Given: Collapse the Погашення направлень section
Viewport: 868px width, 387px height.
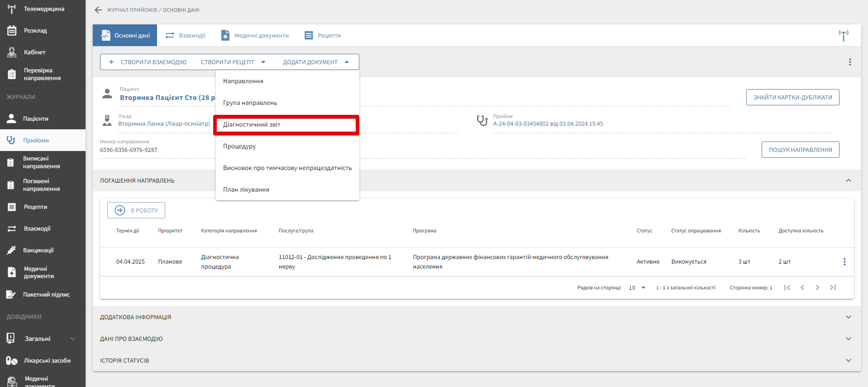Looking at the screenshot, I should (x=848, y=180).
